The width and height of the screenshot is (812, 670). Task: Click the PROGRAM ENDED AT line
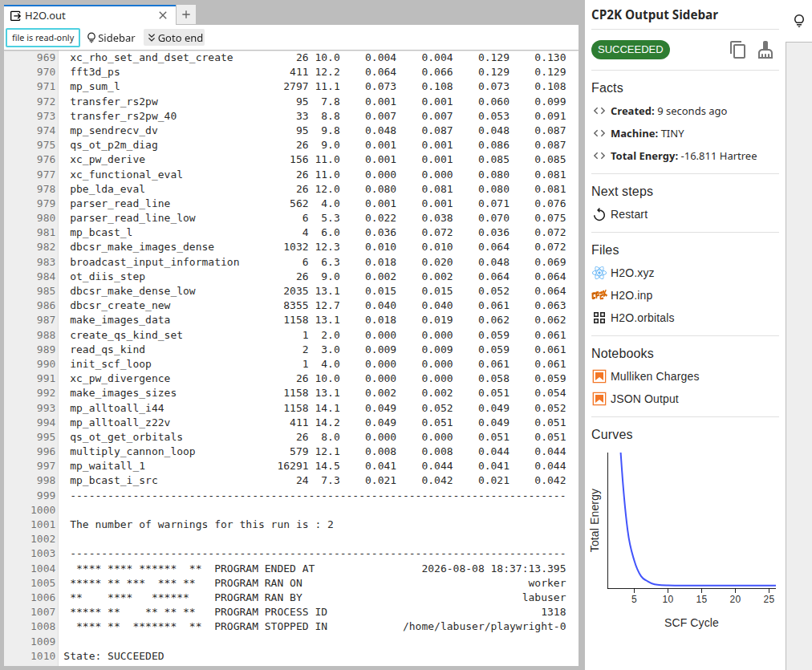318,569
